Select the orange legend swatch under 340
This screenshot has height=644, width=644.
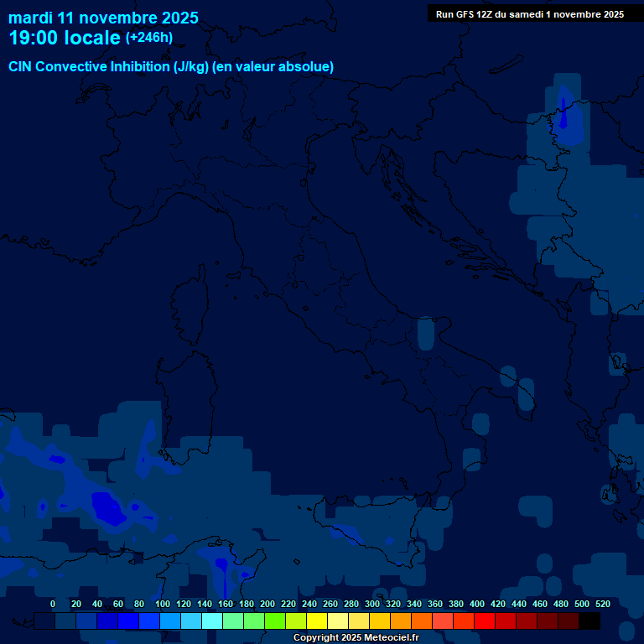401,621
